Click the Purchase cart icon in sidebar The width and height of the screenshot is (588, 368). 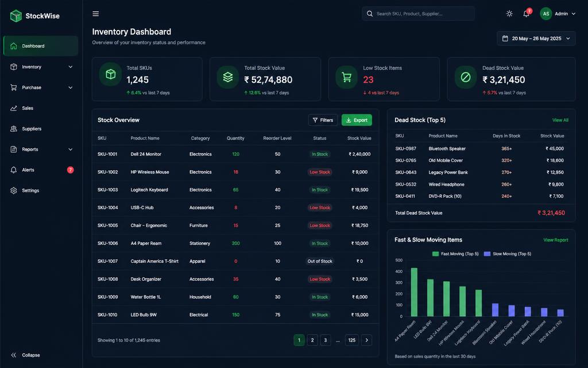pyautogui.click(x=14, y=87)
